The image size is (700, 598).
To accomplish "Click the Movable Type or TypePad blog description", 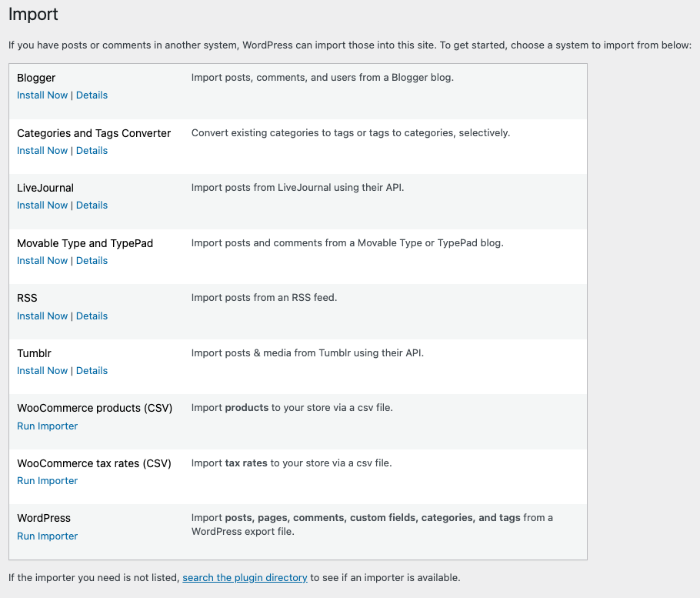I will (348, 243).
